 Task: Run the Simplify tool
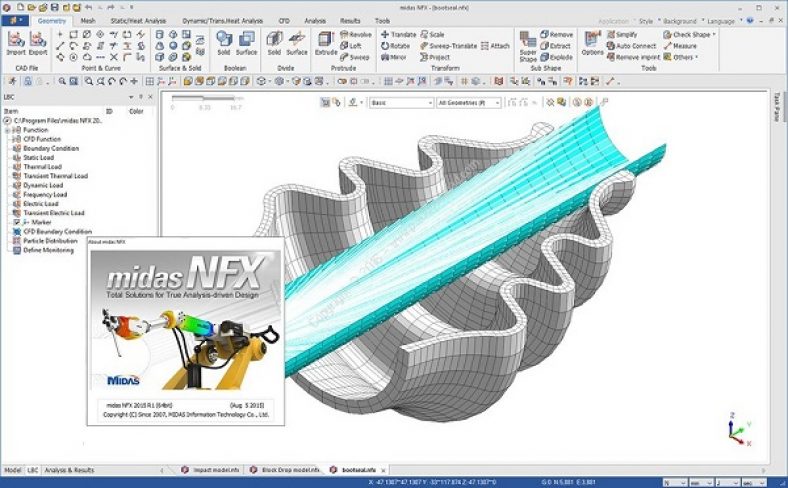click(x=622, y=35)
